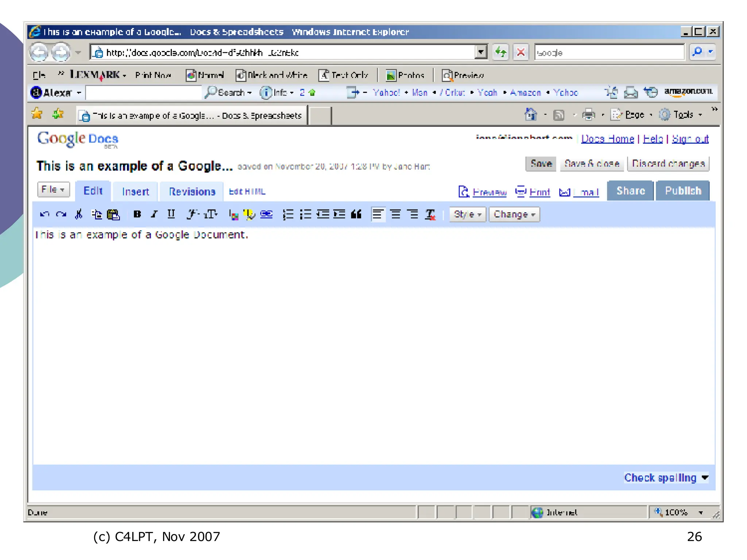The height and width of the screenshot is (560, 747).
Task: Toggle Underline formatting
Action: 171,214
